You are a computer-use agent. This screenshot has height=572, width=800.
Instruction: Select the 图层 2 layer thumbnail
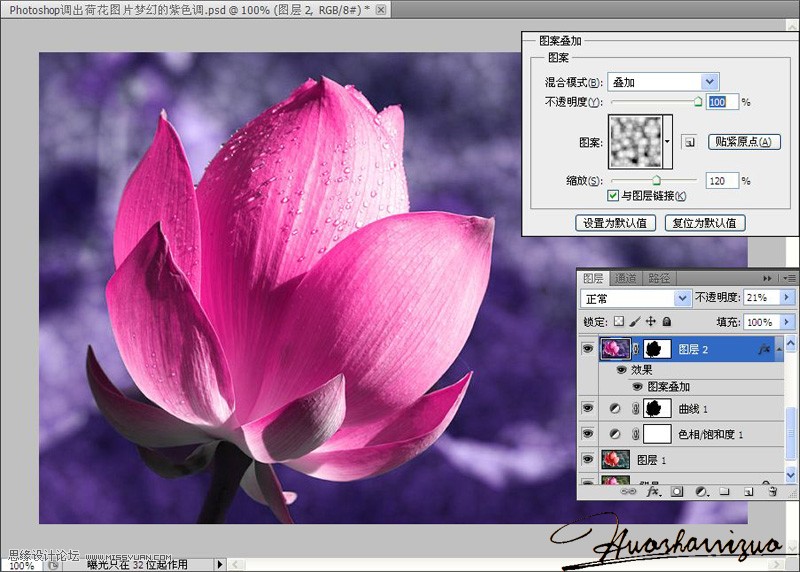pos(615,349)
